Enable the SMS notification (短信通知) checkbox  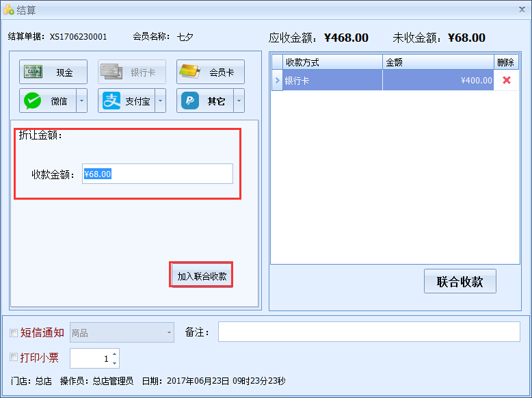14,333
